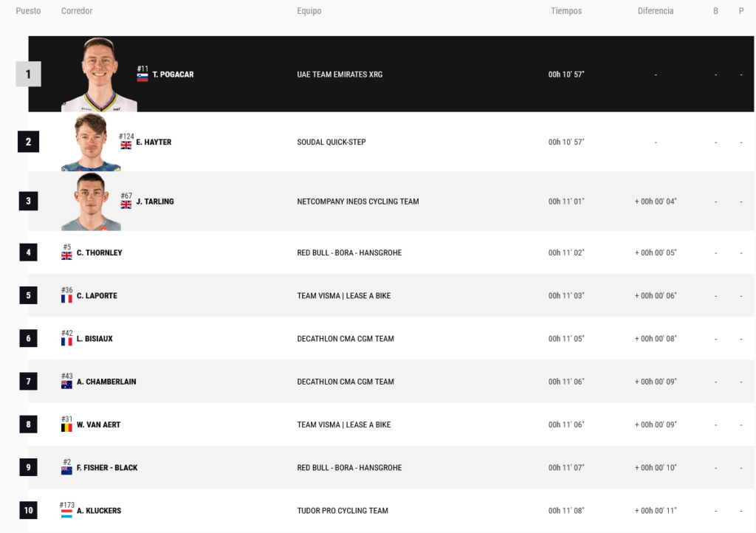
Task: Click the British flag beside J. Tarling
Action: click(126, 204)
